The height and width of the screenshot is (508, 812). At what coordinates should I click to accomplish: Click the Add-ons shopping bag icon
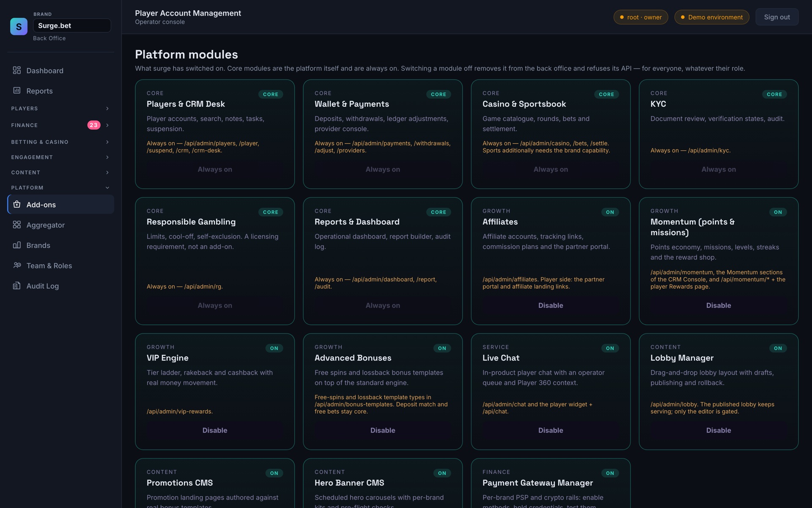tap(17, 204)
